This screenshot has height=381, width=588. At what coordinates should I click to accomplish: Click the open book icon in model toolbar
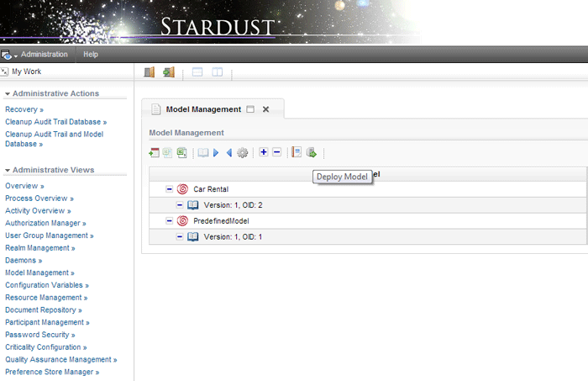[203, 153]
